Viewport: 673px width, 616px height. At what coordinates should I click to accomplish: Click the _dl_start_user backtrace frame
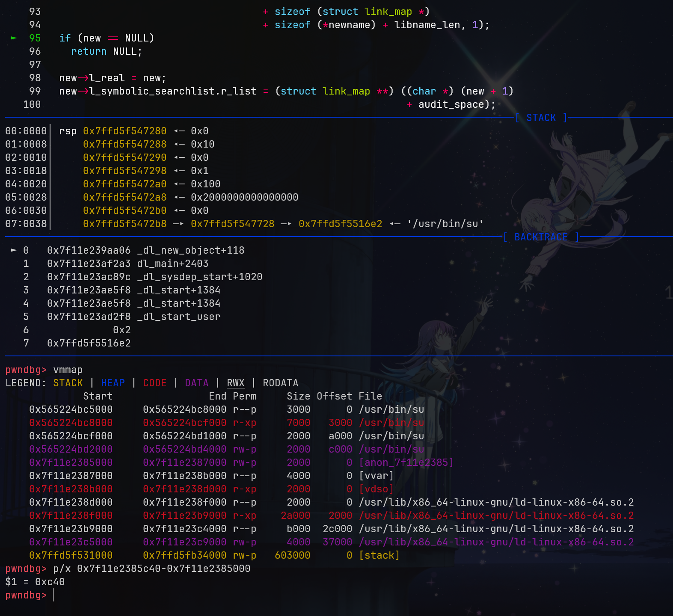click(178, 317)
